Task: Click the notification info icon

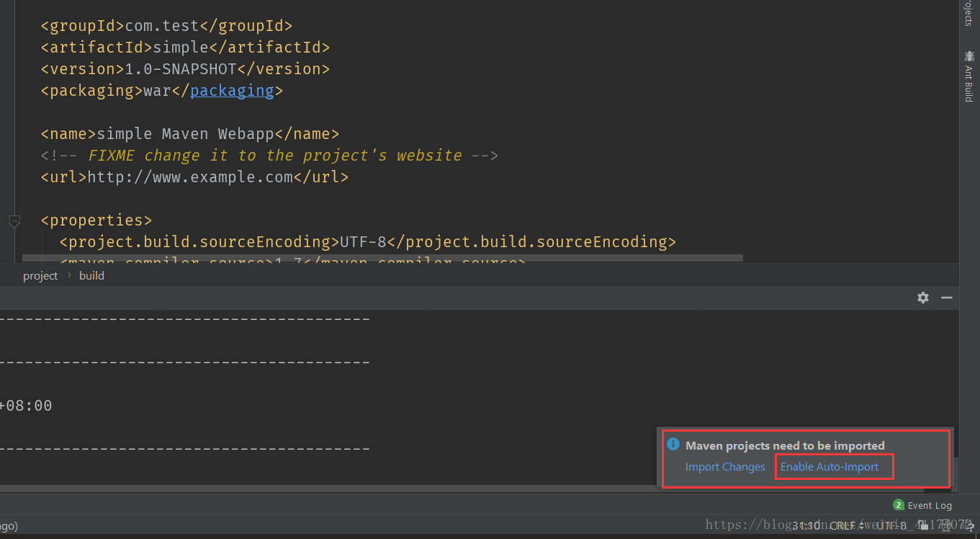Action: [673, 445]
